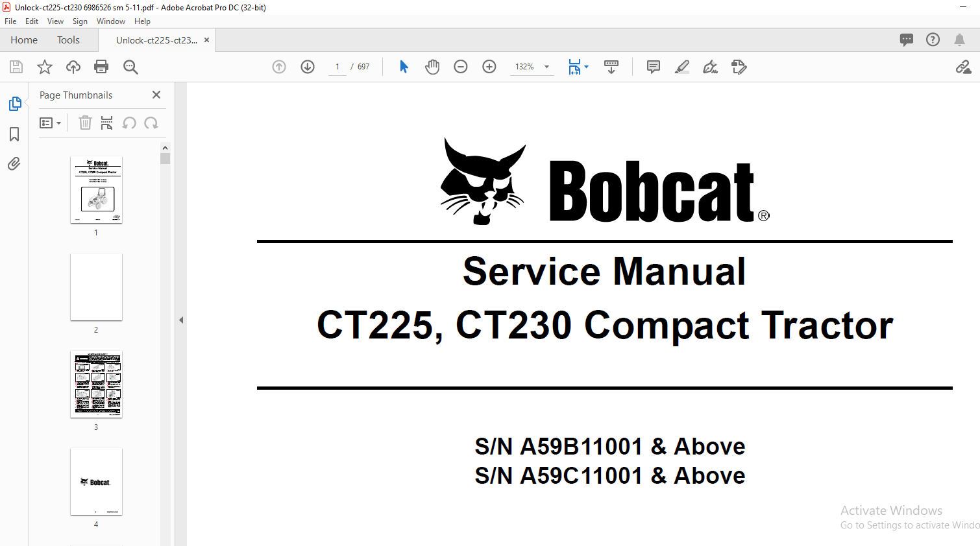Select blank page 2 thumbnail

[x=96, y=287]
